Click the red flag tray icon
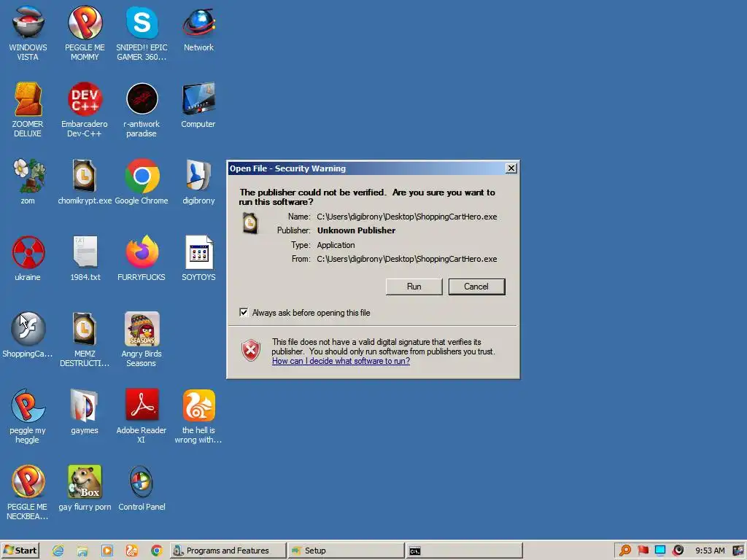The height and width of the screenshot is (560, 747). (x=643, y=551)
